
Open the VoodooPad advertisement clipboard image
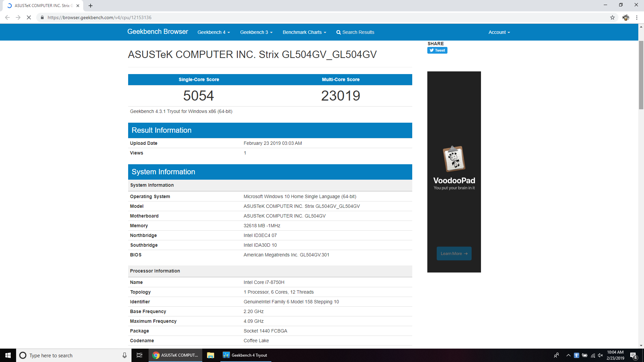(x=454, y=159)
